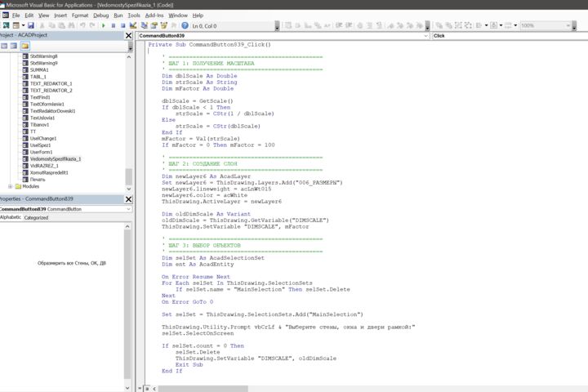588x392 pixels.
Task: Open the CommandButton839 object dropdown
Action: (426, 36)
